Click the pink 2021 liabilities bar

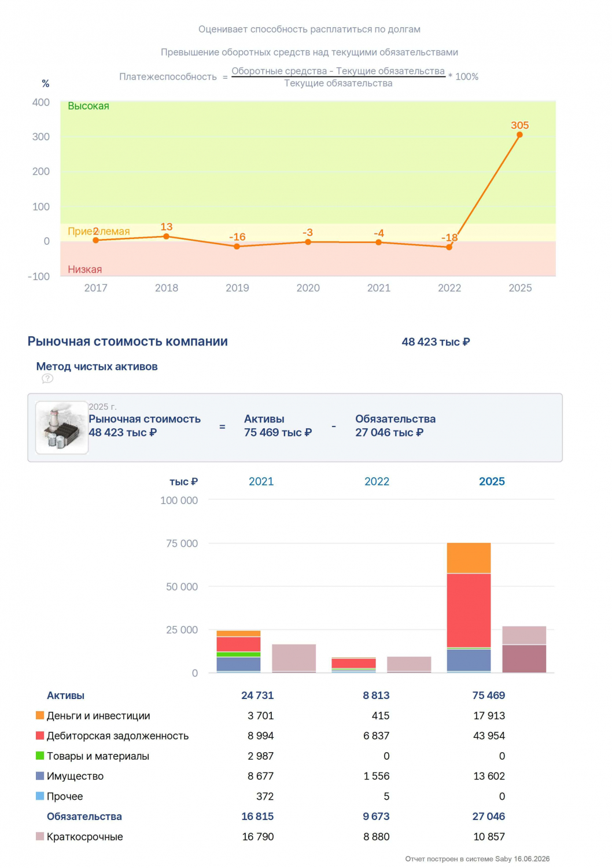(x=294, y=658)
